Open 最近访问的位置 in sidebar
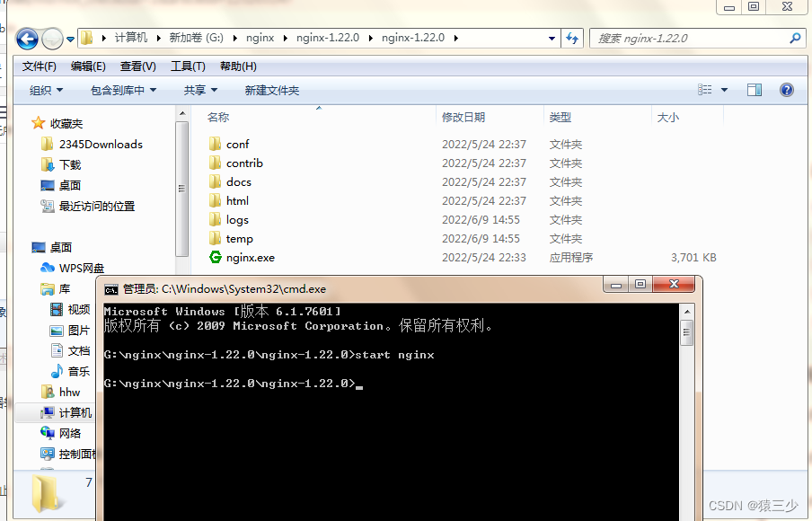This screenshot has width=812, height=521. 97,206
